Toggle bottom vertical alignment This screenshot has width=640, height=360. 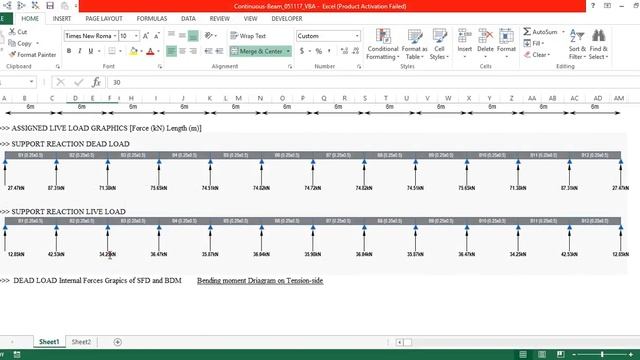click(x=193, y=36)
